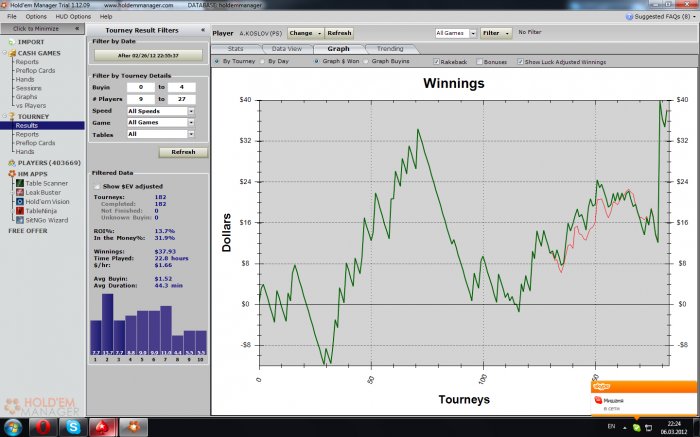Toggle the Rakeback checkbox
The width and height of the screenshot is (700, 437).
click(x=437, y=62)
